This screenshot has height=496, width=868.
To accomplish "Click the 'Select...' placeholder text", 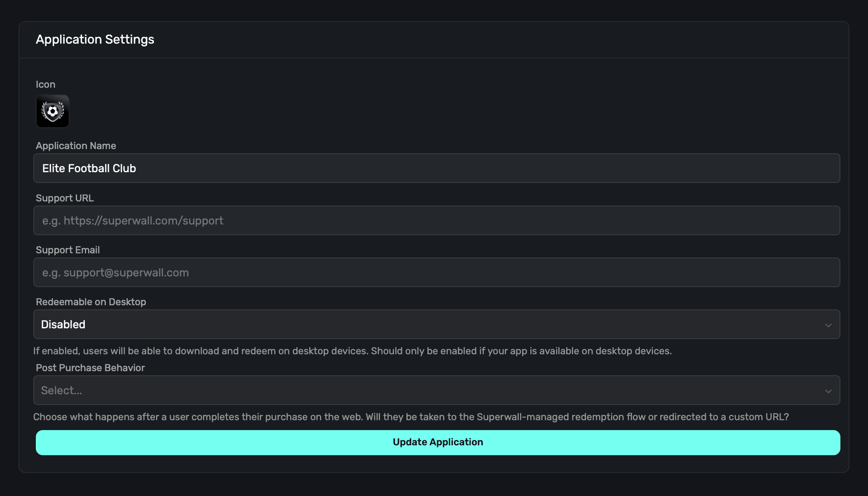I will click(x=61, y=391).
